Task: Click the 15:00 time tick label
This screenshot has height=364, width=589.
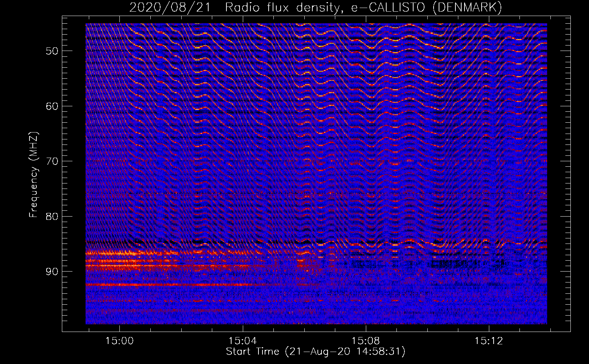Action: coord(120,341)
